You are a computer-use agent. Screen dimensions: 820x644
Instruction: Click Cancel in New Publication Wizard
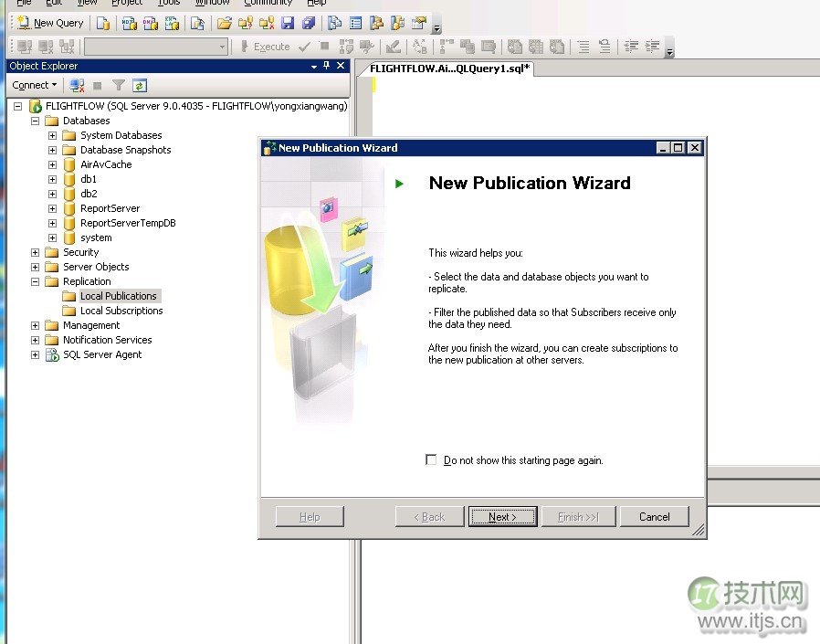[x=654, y=517]
